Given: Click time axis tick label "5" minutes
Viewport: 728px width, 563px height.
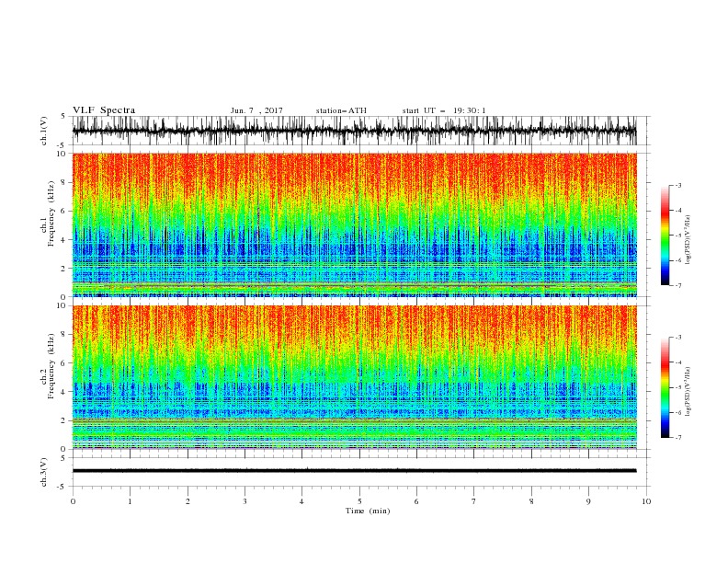Looking at the screenshot, I should tap(359, 501).
